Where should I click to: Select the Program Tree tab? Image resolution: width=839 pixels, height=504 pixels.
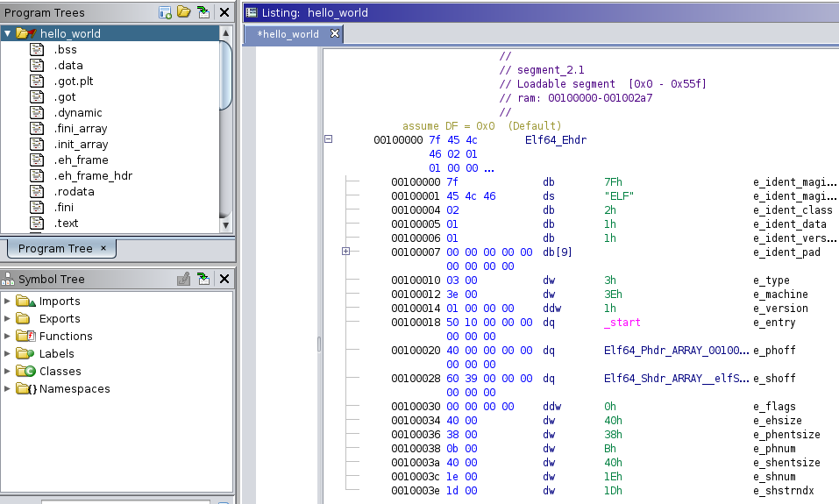pyautogui.click(x=54, y=248)
